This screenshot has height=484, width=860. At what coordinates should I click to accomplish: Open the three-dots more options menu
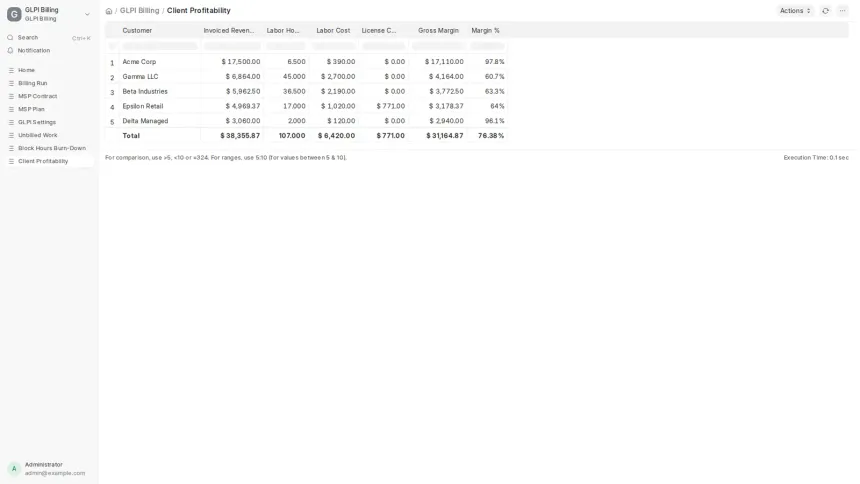(x=842, y=11)
